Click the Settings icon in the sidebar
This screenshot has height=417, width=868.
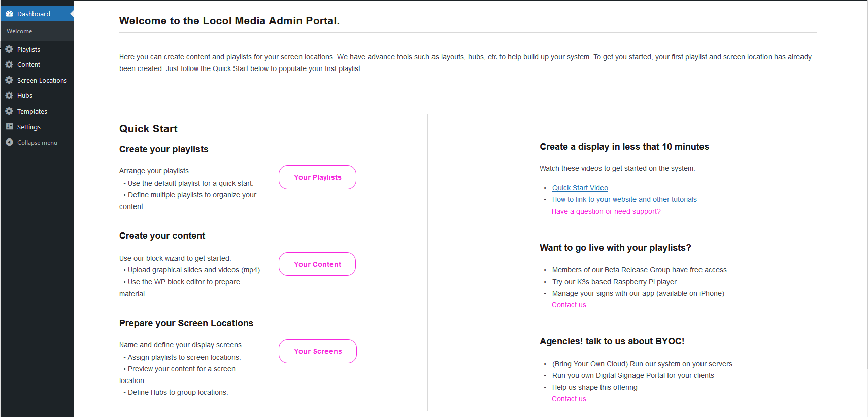(9, 126)
